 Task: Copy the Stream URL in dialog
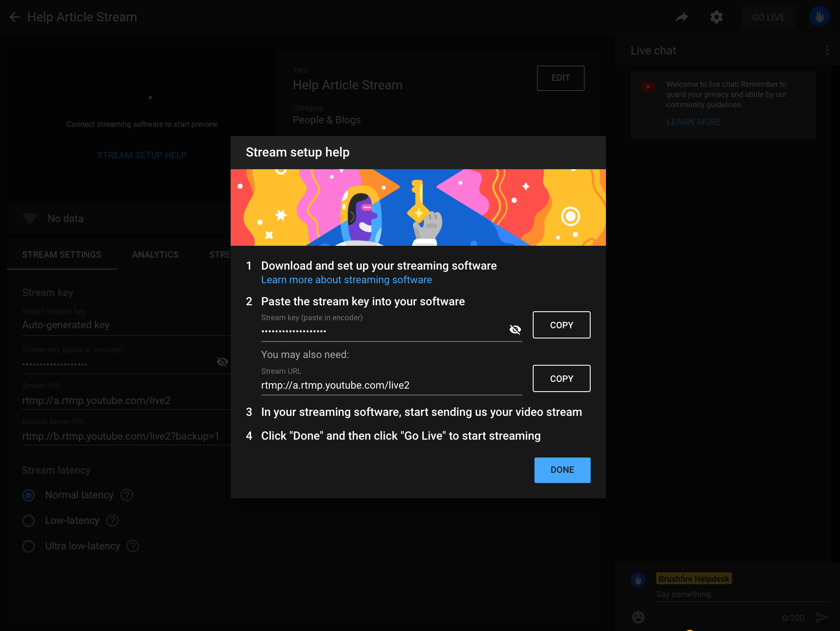(x=561, y=378)
